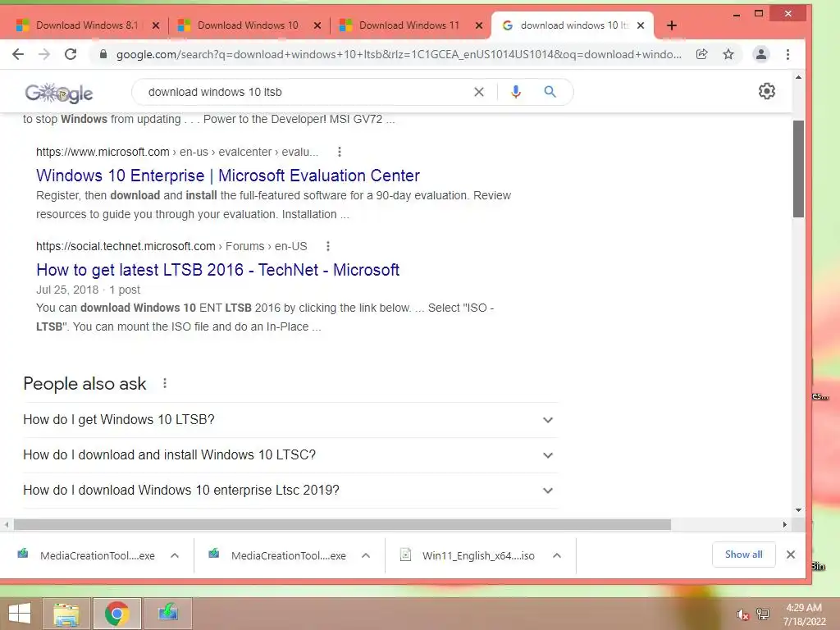The image size is (840, 630).
Task: Open Windows 10 Enterprise Evaluation Center link
Action: tap(228, 176)
